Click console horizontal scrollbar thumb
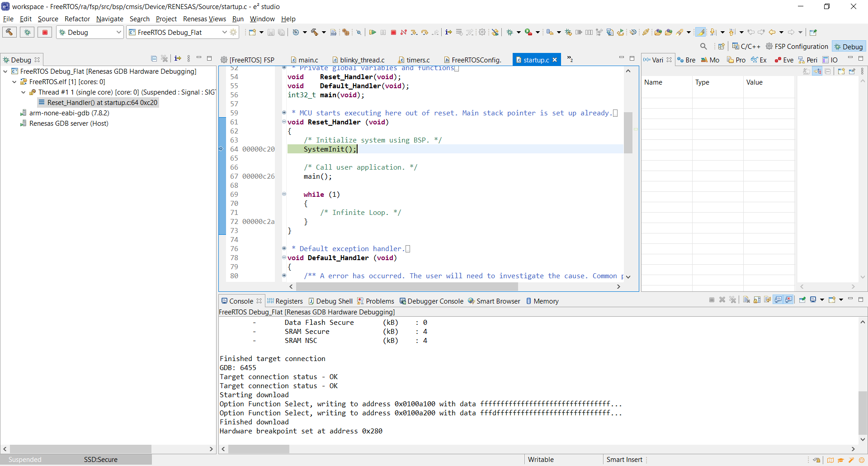Screen dimensions: 868x466 [x=259, y=449]
